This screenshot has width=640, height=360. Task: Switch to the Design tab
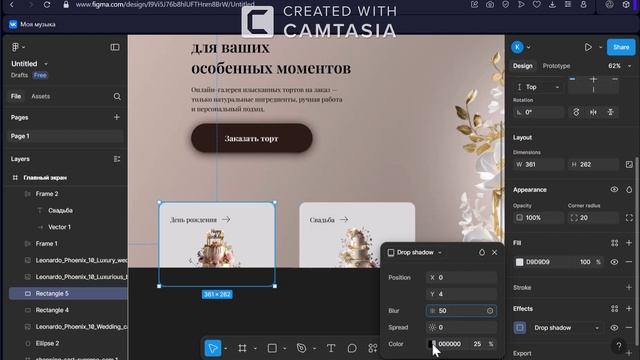click(x=523, y=66)
